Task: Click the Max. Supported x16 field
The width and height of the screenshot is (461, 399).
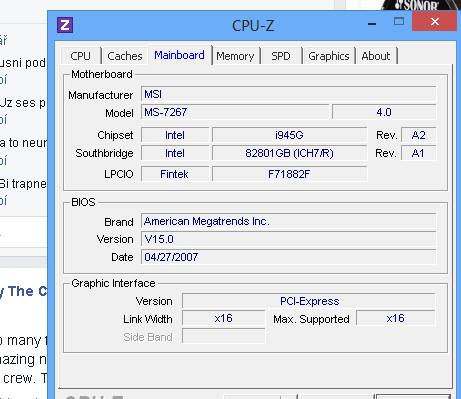Action: point(396,318)
